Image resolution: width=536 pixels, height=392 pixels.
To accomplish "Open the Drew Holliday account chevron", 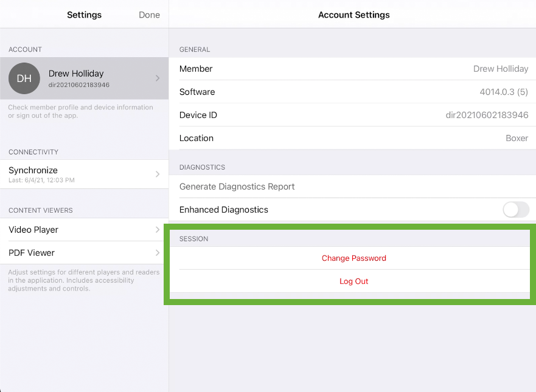I will [158, 78].
